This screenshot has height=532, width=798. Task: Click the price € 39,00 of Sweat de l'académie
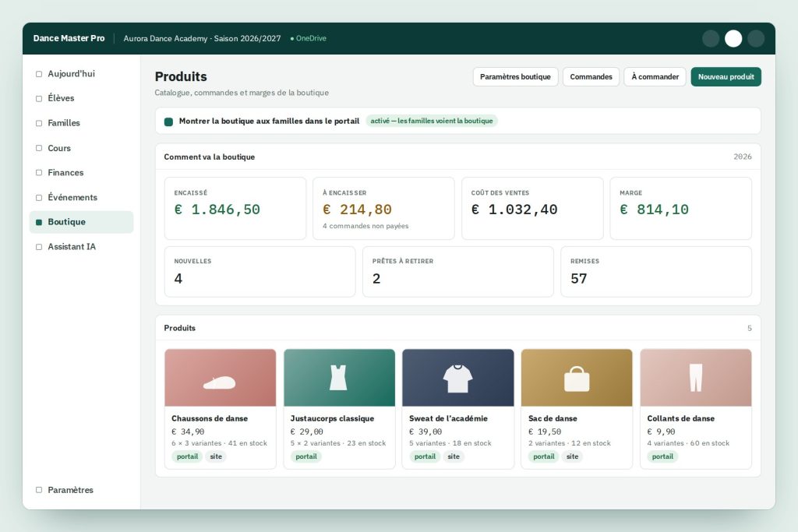click(425, 432)
